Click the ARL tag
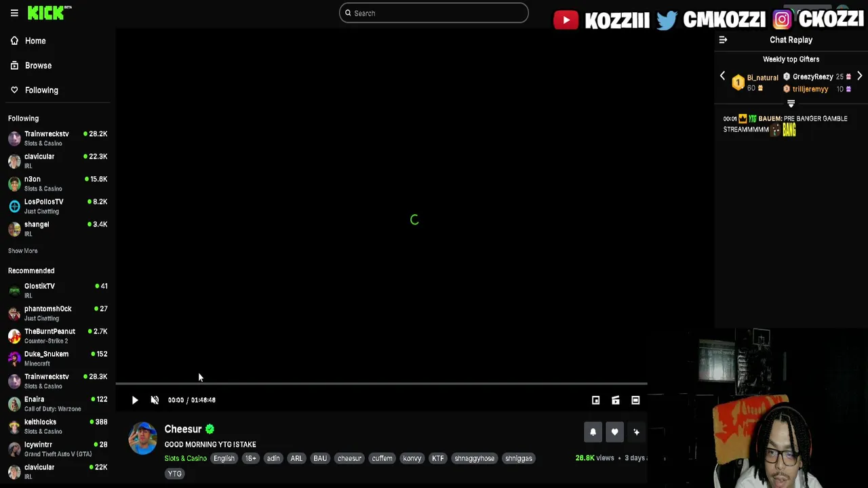 (296, 458)
